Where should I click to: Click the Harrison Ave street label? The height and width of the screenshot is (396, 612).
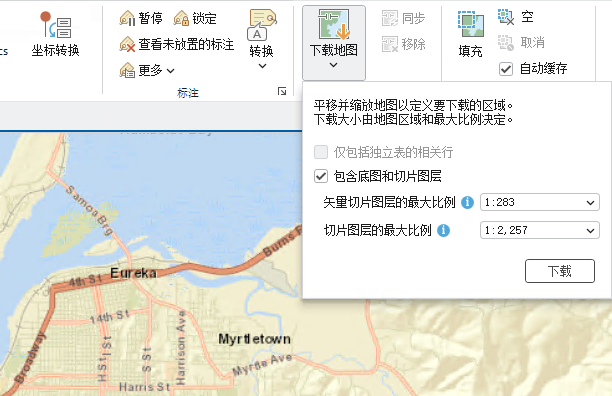tap(181, 347)
